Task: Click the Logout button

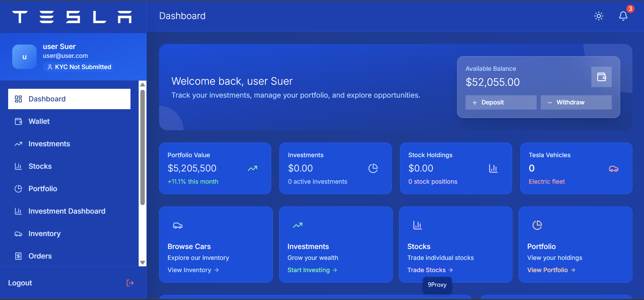Action: click(71, 283)
